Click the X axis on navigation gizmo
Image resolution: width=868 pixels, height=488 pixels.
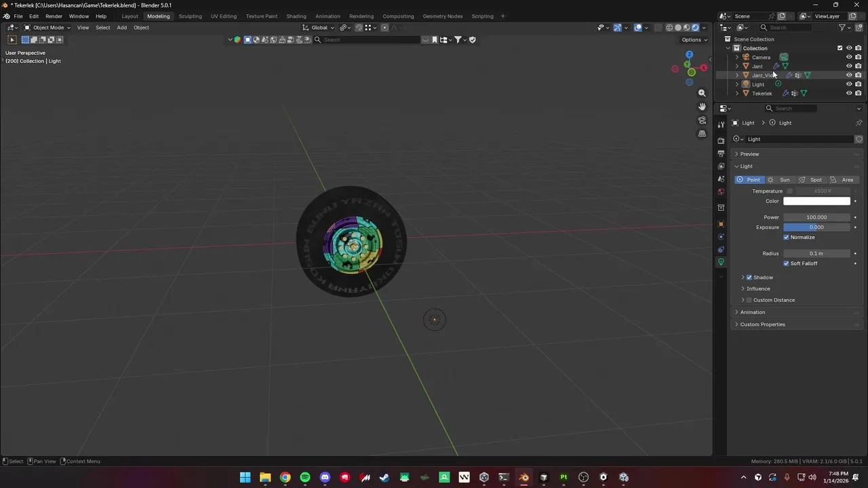point(703,68)
